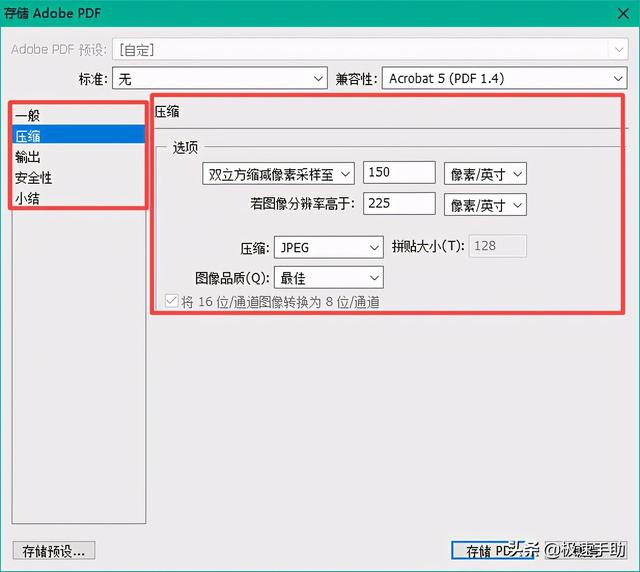
Task: Click the 拼贴大小 128 field
Action: (498, 246)
